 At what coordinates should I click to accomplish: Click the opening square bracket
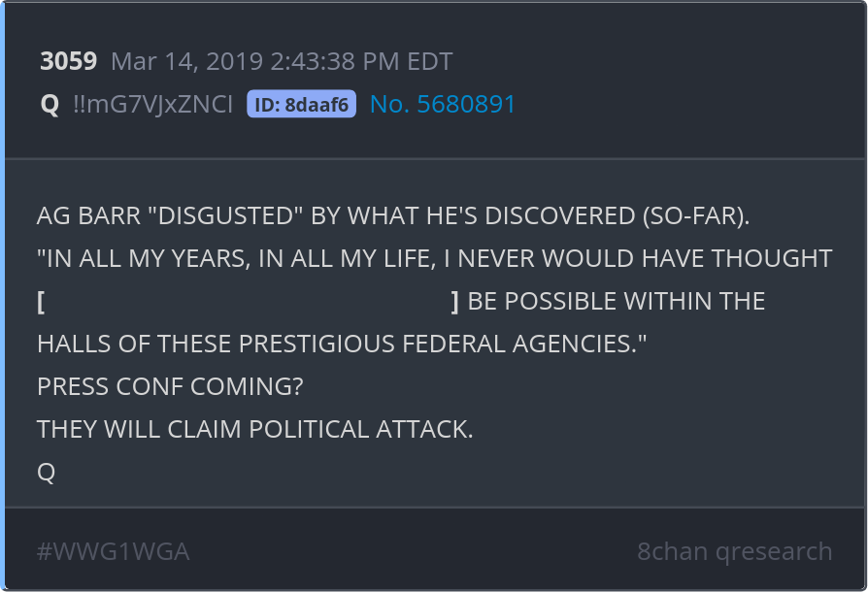click(x=41, y=302)
